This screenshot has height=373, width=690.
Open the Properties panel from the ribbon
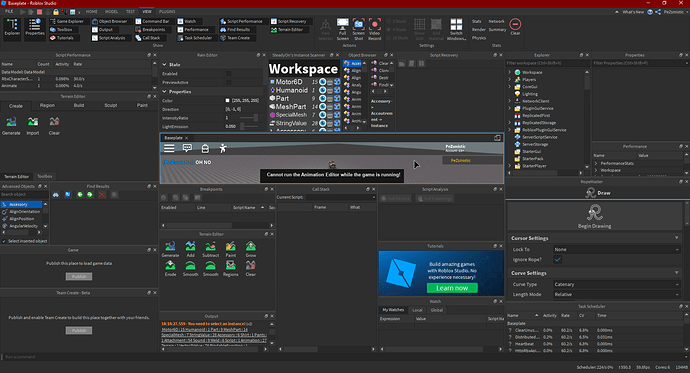pyautogui.click(x=35, y=27)
